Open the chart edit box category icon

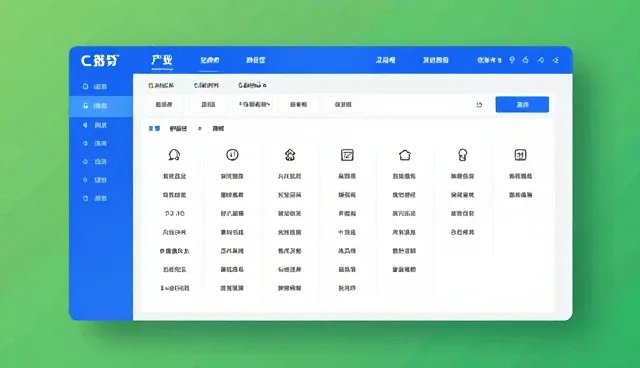[x=347, y=155]
